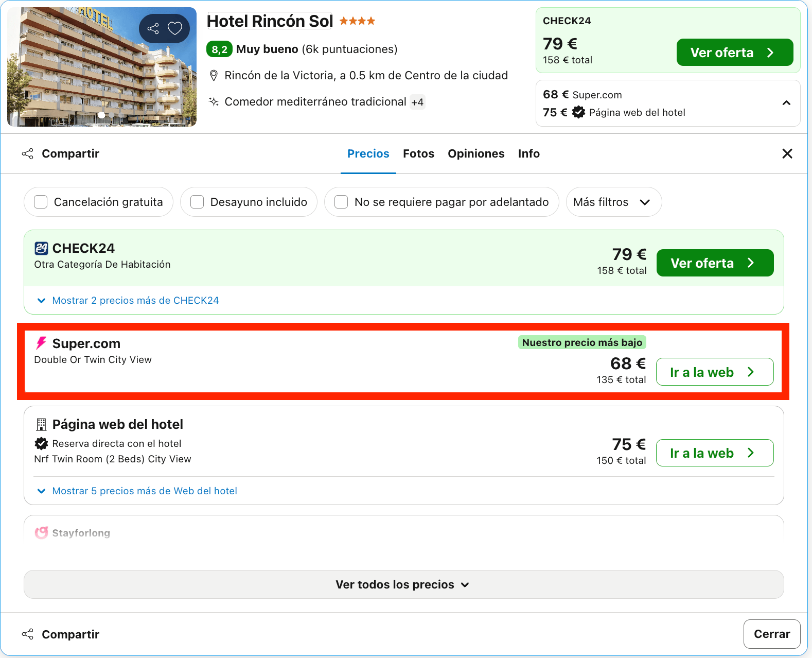Click the Double Or Twin City View text
The width and height of the screenshot is (812, 658).
point(93,359)
